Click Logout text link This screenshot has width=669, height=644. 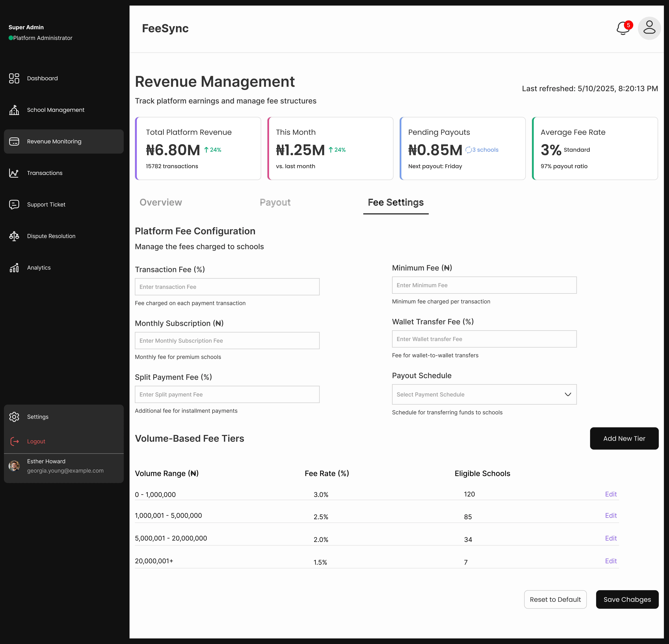pyautogui.click(x=36, y=441)
